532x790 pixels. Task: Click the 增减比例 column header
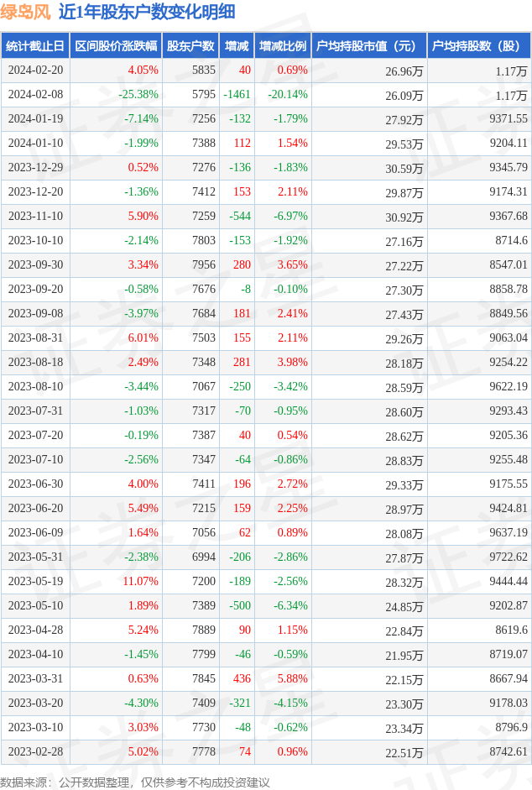[283, 46]
